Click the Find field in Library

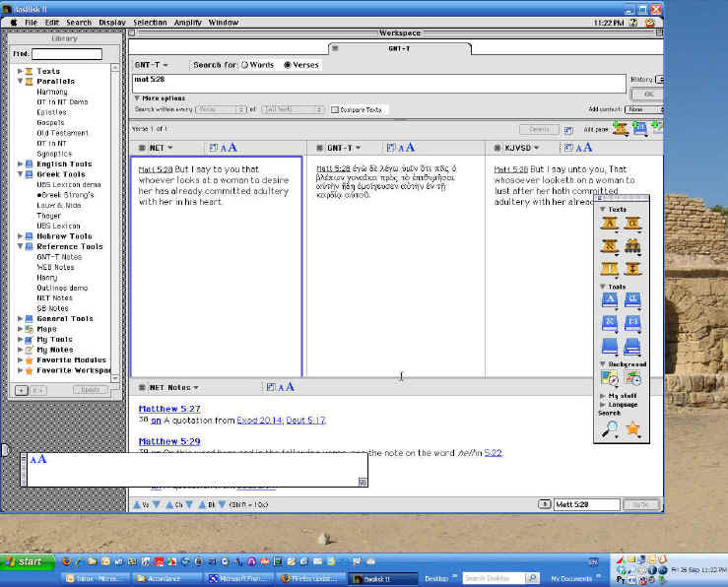[67, 54]
